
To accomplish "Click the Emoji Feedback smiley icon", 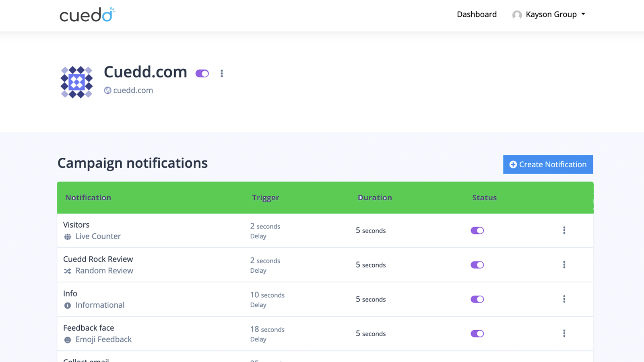I will point(68,340).
